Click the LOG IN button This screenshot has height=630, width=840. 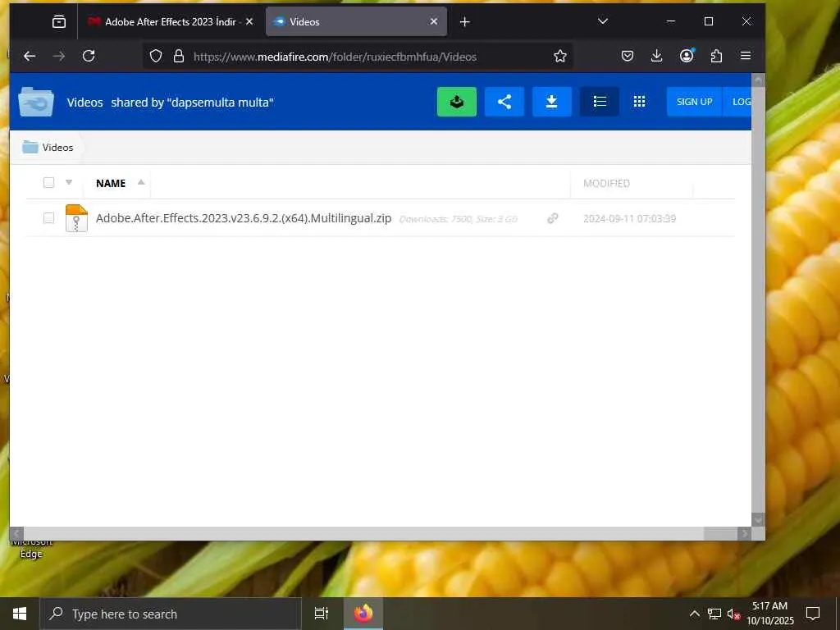pos(737,102)
